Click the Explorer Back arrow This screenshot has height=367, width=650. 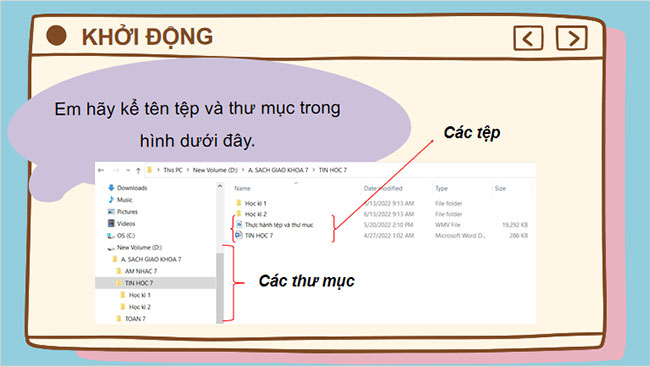101,170
